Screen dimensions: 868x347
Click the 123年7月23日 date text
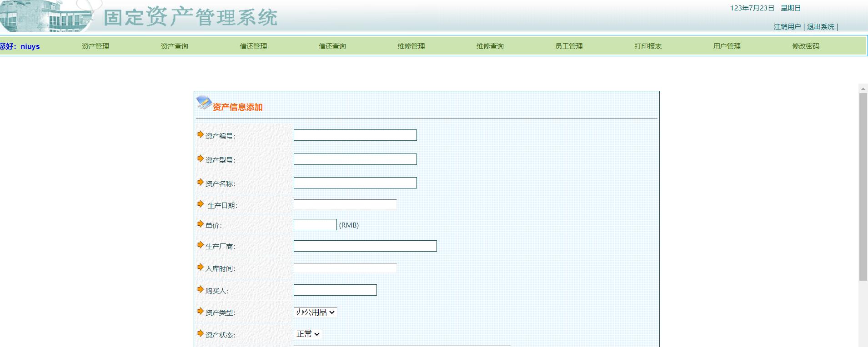(752, 8)
